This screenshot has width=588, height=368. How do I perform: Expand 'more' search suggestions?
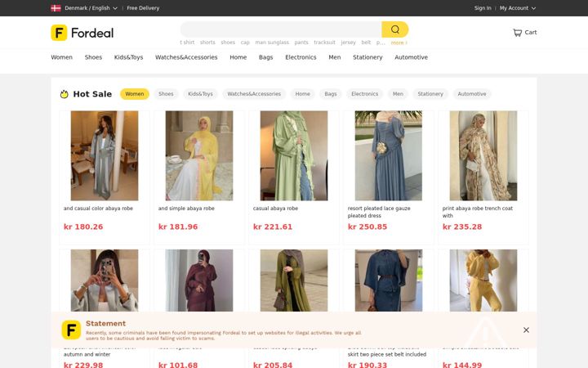coord(399,43)
